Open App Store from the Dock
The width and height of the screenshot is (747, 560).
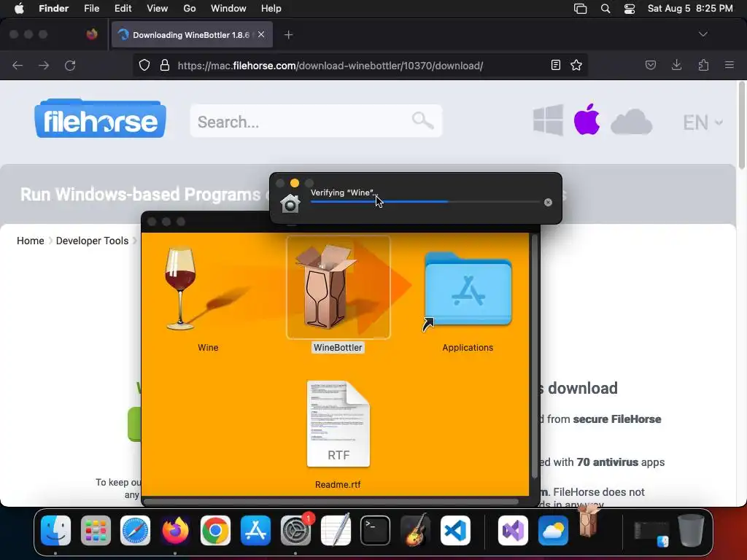255,531
